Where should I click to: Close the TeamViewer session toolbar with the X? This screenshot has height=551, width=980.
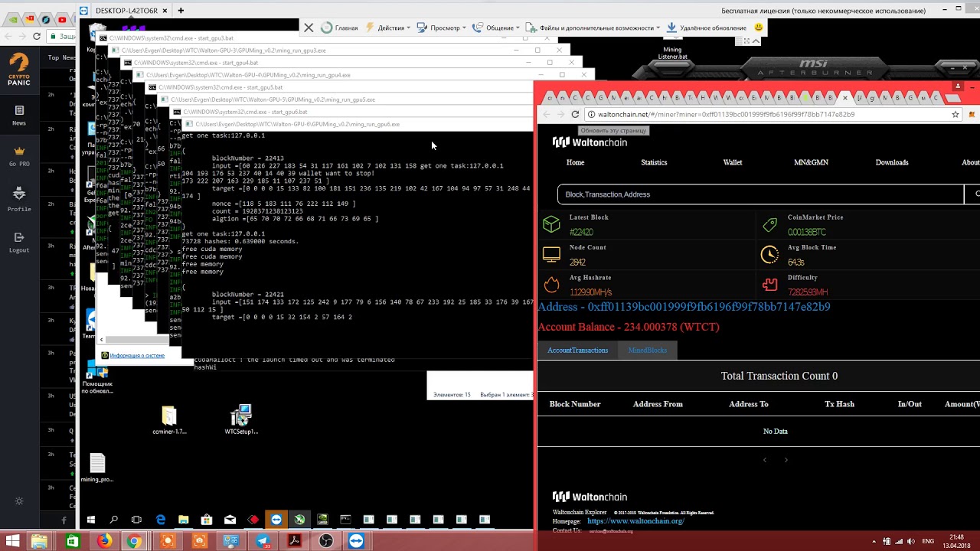[309, 28]
